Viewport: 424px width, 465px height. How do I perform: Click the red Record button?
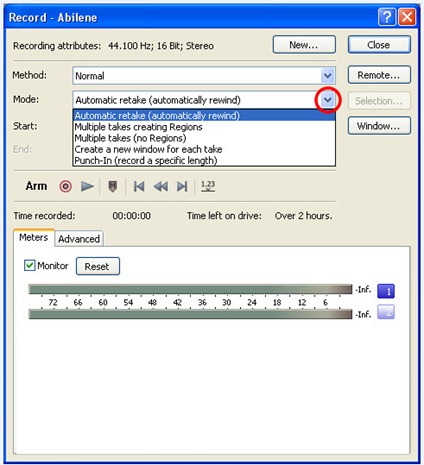pos(66,186)
